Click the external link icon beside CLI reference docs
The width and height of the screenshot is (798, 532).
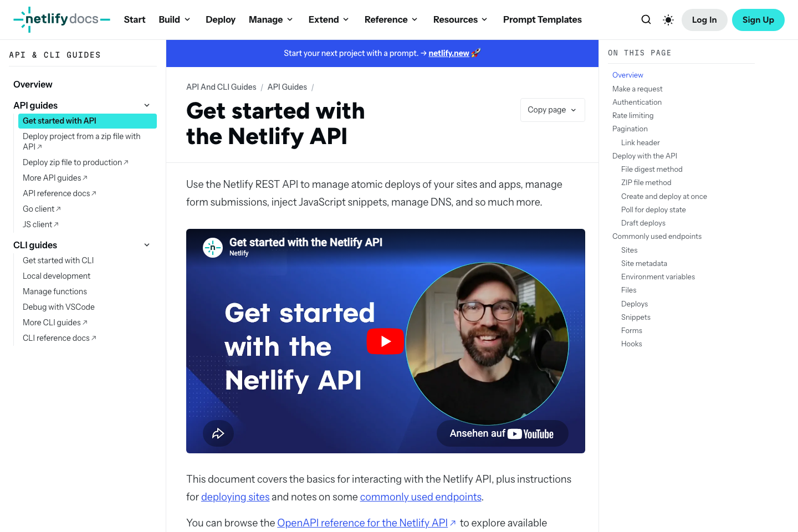pyautogui.click(x=94, y=337)
